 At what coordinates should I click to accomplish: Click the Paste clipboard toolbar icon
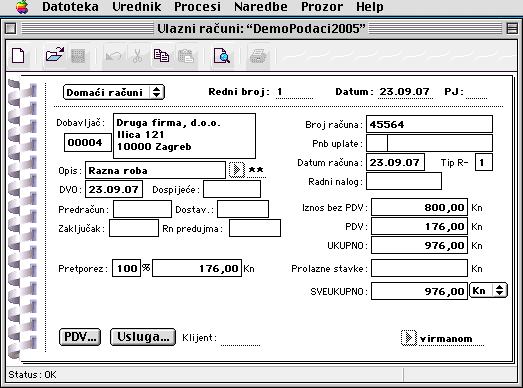point(186,56)
